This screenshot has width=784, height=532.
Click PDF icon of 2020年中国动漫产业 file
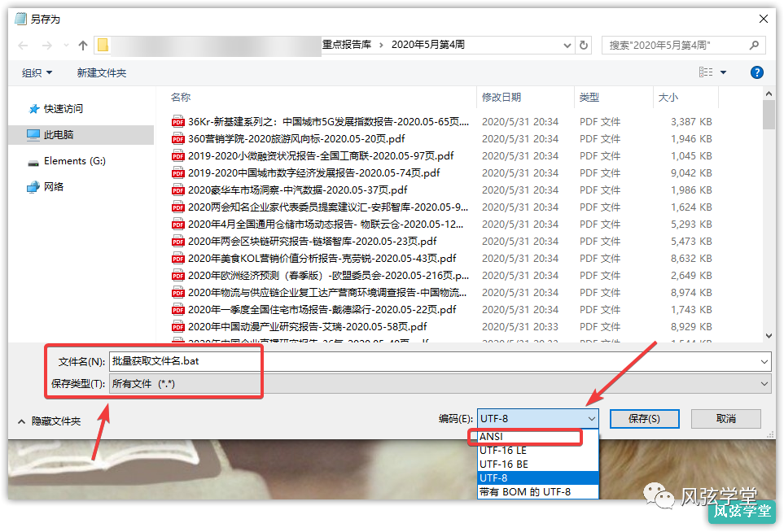click(178, 327)
